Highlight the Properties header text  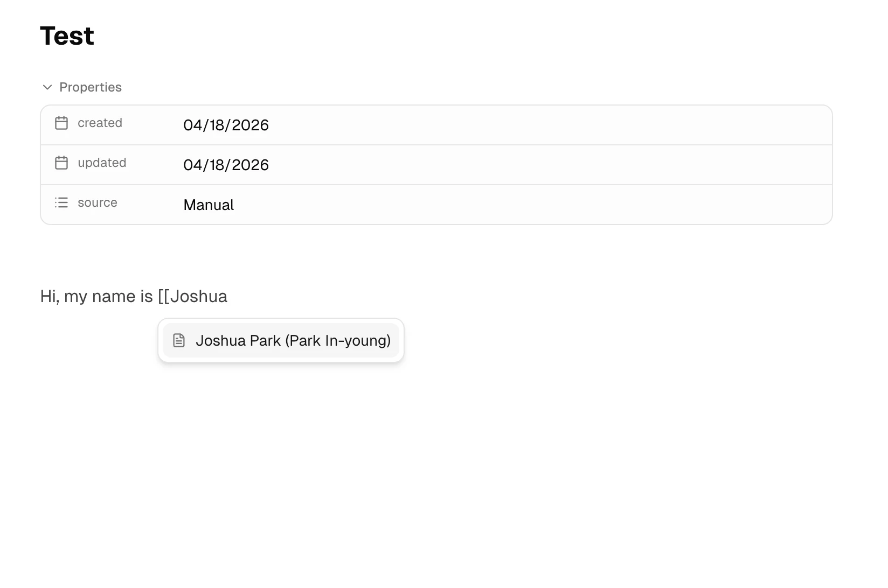tap(90, 87)
